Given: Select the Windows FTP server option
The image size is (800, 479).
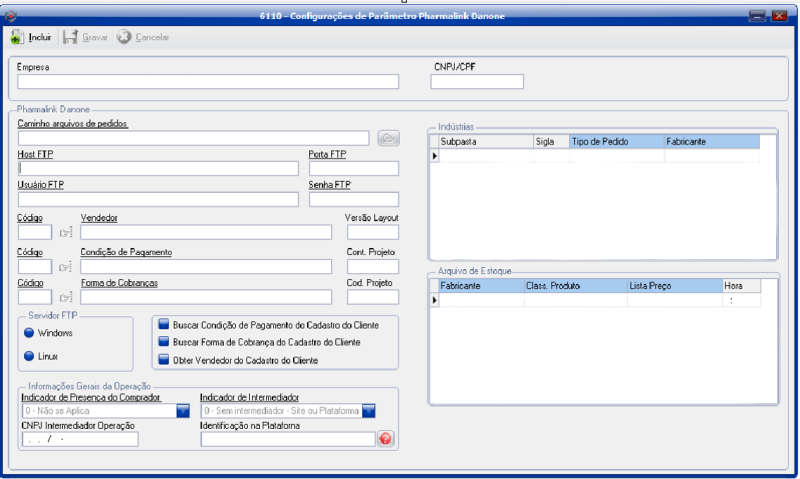Looking at the screenshot, I should [x=29, y=332].
